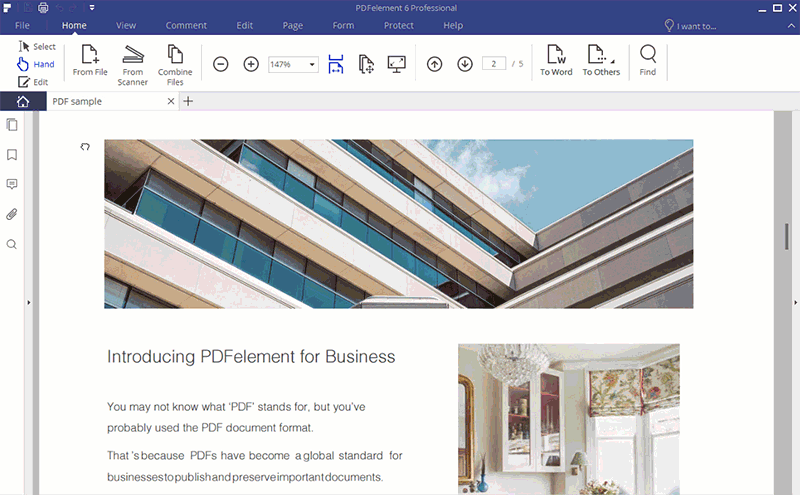Open the sidebar search panel
This screenshot has width=800, height=495.
tap(12, 244)
